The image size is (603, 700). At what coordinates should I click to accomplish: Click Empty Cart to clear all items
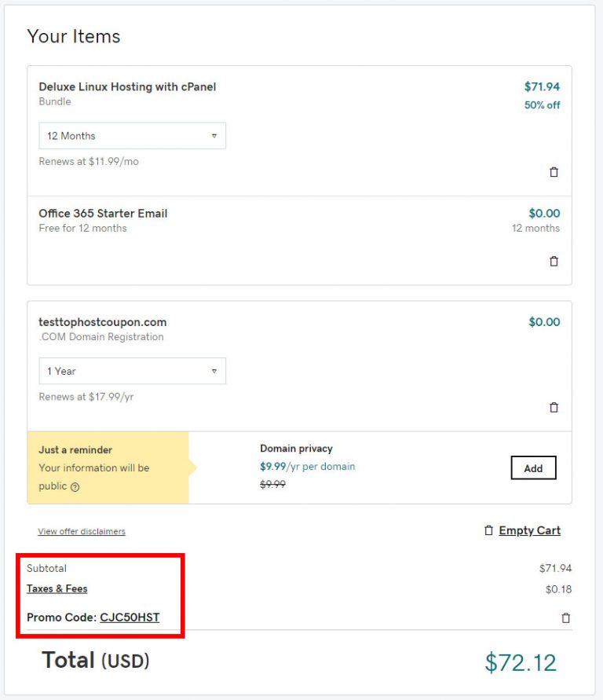(x=530, y=530)
